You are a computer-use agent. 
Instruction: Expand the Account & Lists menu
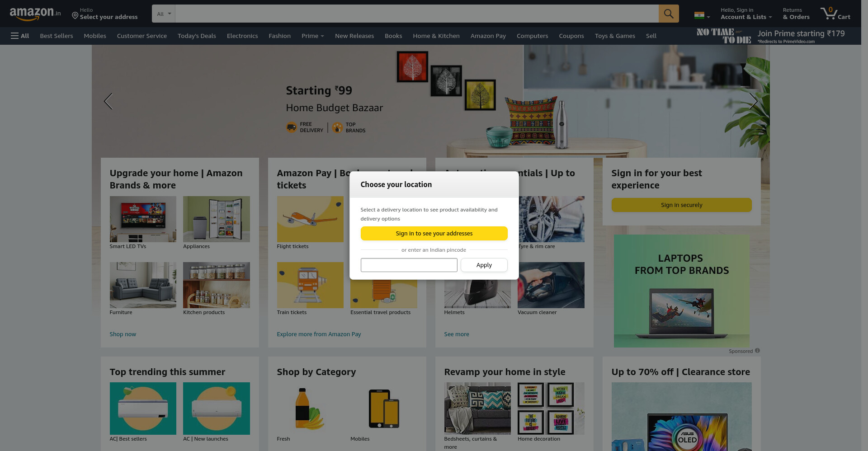(x=746, y=14)
